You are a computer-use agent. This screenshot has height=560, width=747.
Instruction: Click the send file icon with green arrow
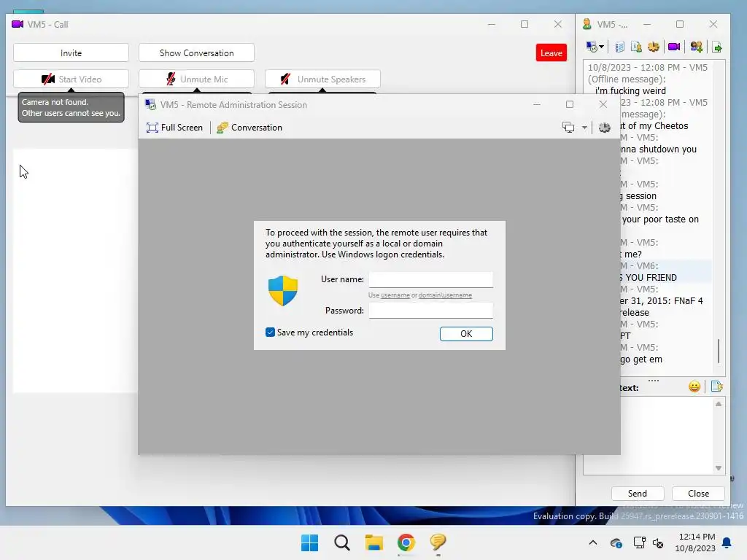[717, 47]
